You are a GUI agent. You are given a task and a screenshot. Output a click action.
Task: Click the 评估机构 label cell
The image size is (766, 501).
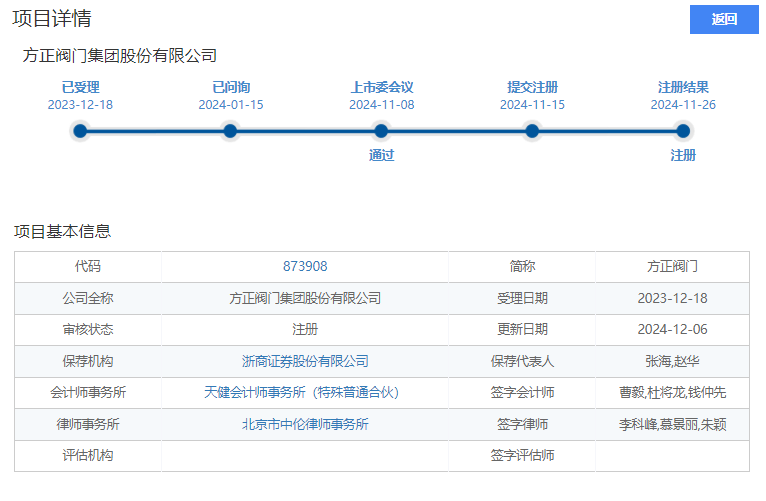coord(88,456)
